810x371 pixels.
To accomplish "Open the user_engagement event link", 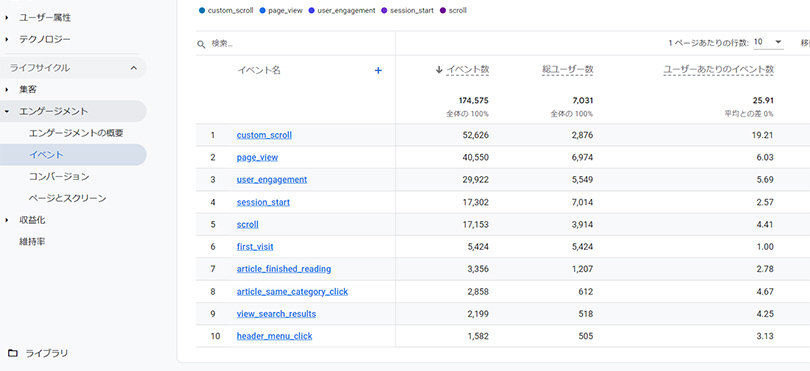I will click(272, 180).
